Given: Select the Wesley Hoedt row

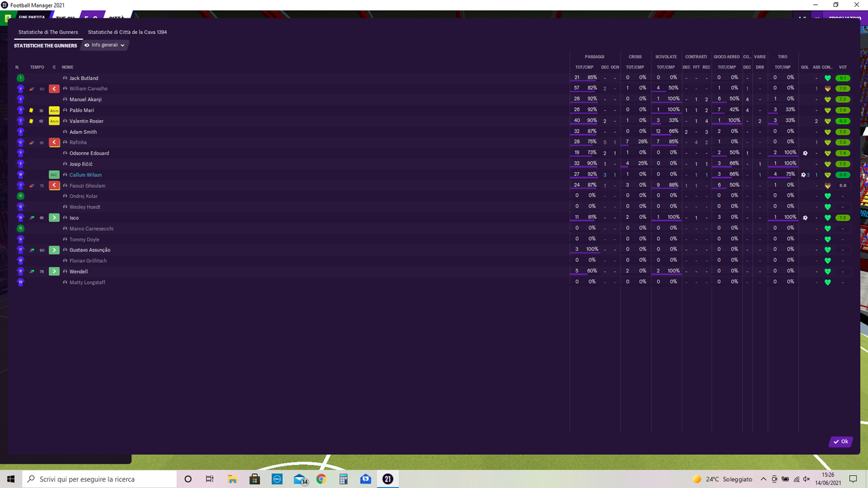Looking at the screenshot, I should click(x=434, y=207).
